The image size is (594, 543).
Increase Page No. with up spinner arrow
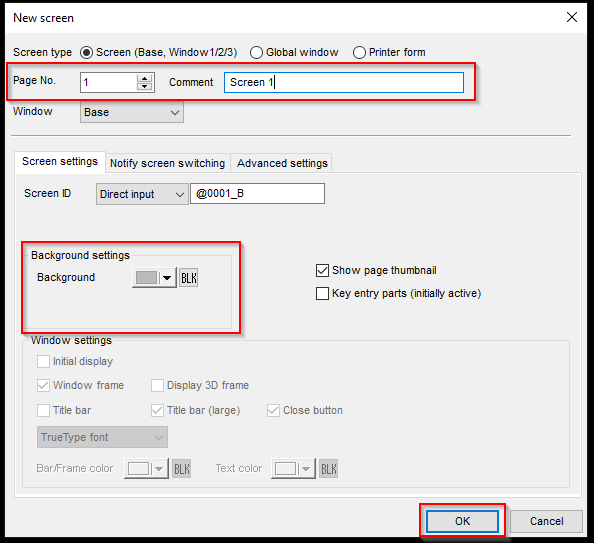[144, 78]
